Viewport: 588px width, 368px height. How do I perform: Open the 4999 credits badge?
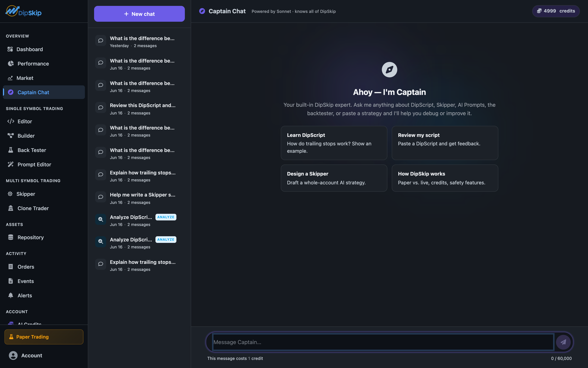point(556,11)
